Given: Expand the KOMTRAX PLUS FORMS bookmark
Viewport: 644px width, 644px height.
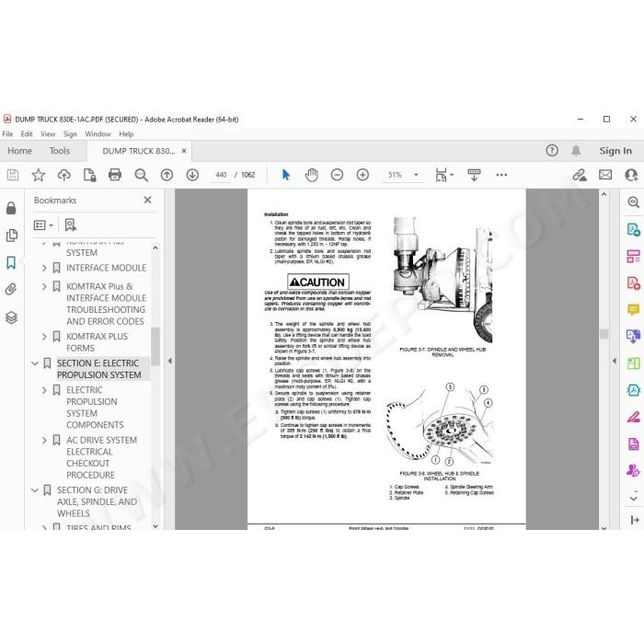Looking at the screenshot, I should 44,337.
